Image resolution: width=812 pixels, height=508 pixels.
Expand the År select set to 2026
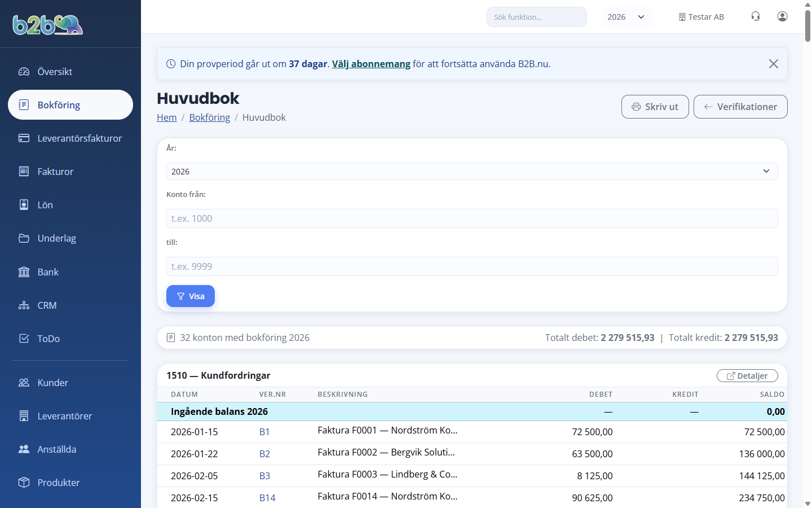tap(472, 172)
